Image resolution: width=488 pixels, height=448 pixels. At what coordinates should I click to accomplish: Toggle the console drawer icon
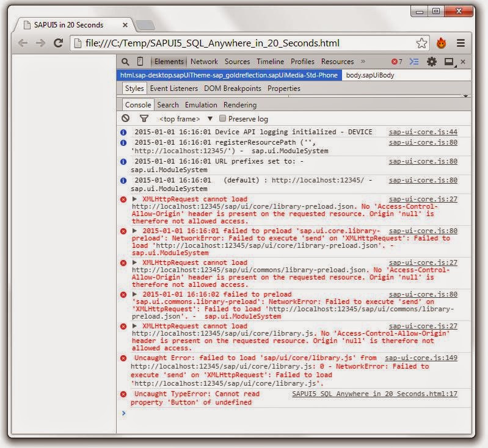(x=414, y=62)
